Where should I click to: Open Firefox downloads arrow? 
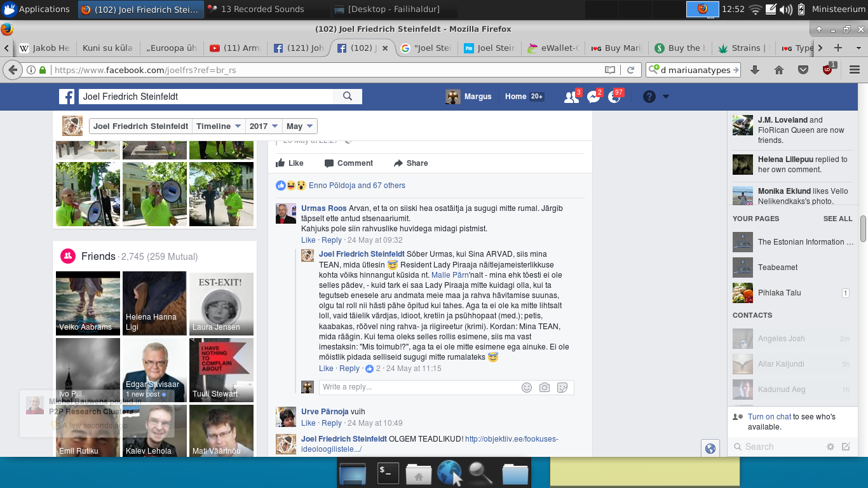point(755,70)
